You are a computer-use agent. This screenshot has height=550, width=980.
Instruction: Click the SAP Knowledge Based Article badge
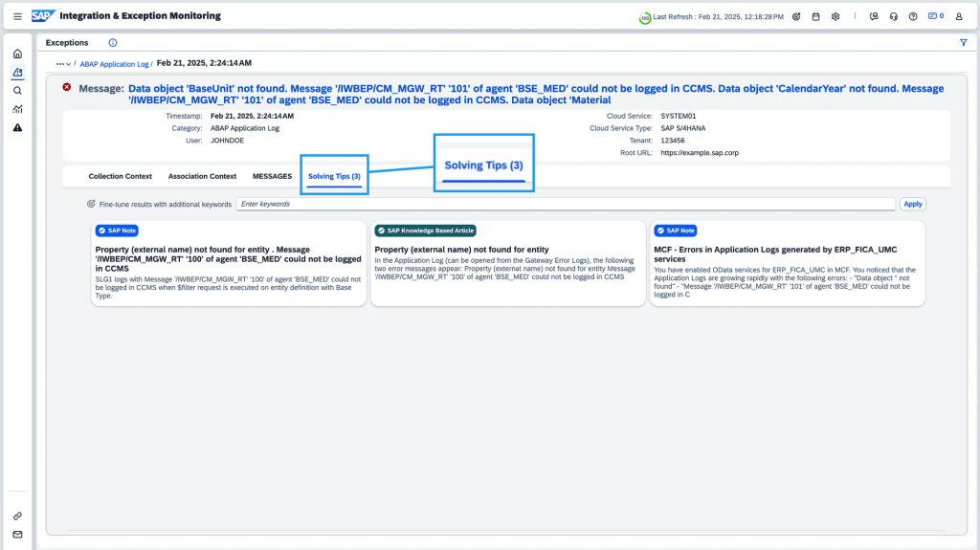click(x=426, y=231)
